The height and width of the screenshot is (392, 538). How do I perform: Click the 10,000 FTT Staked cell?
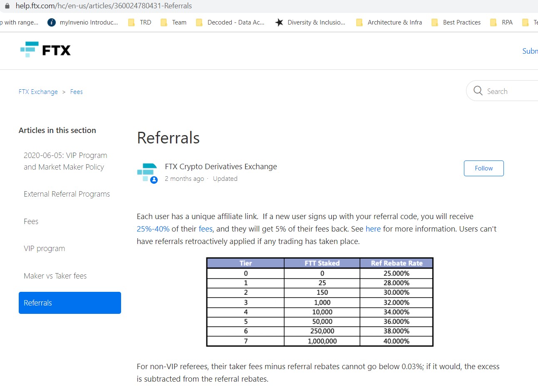click(x=322, y=312)
